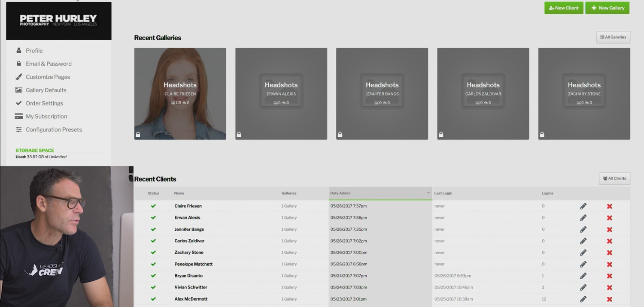
Task: Select Configuration Presets in the sidebar
Action: coord(54,130)
